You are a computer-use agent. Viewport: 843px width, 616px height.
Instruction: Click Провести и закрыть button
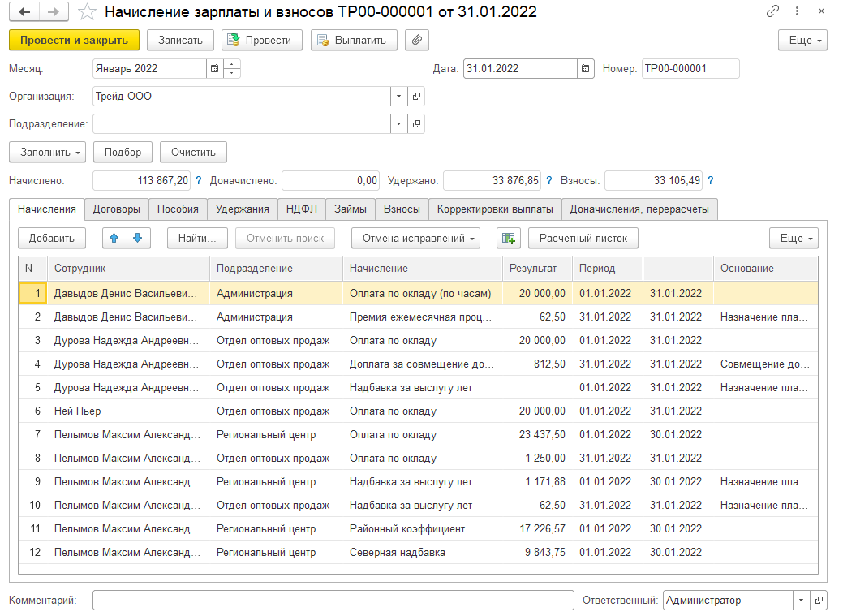(74, 40)
